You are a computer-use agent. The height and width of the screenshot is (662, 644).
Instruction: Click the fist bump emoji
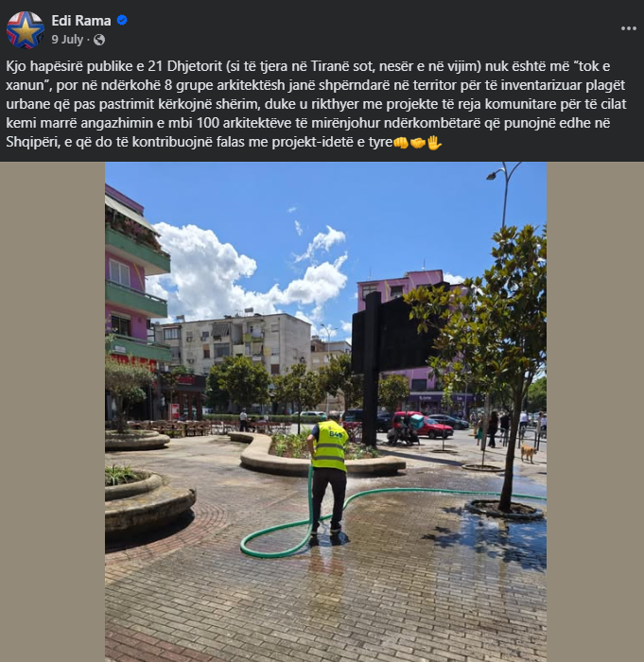point(401,143)
